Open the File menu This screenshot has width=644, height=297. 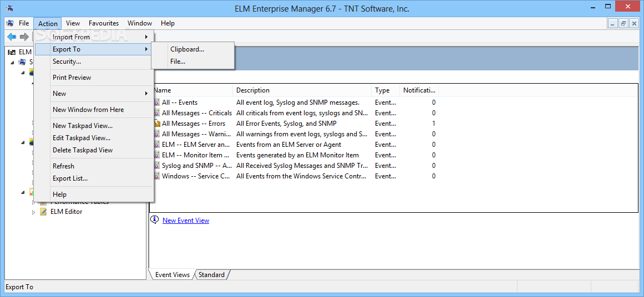tap(24, 23)
